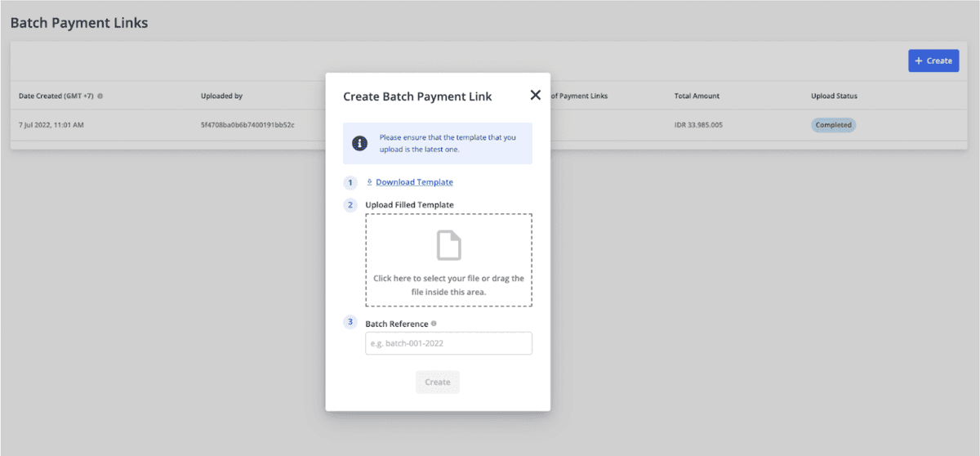980x456 pixels.
Task: Select the 7 Jul 2022 batch row date
Action: [x=53, y=125]
